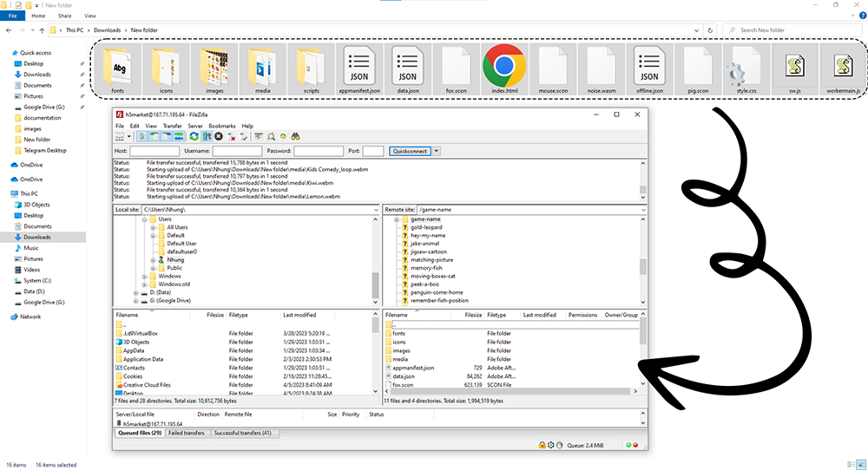
Task: Toggle message log display in toolbar
Action: coord(143,136)
